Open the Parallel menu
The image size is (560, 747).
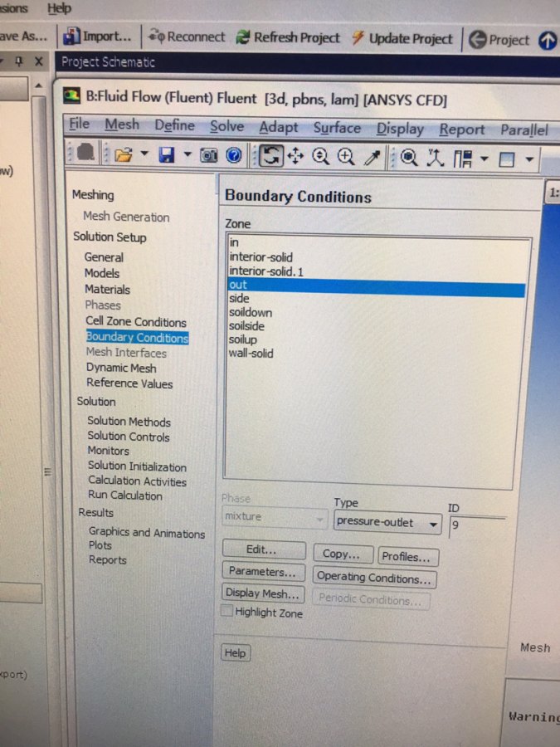click(523, 130)
